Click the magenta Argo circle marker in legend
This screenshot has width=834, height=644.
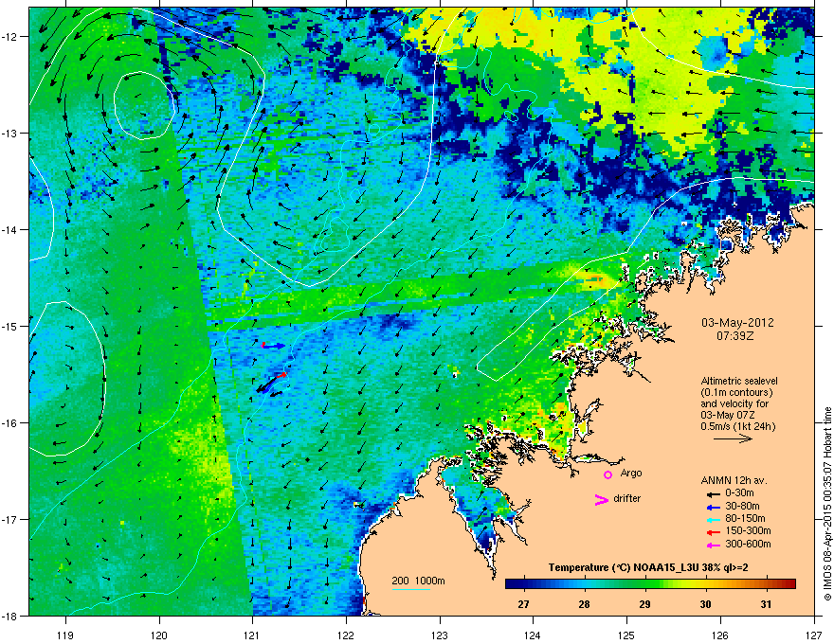coord(607,474)
